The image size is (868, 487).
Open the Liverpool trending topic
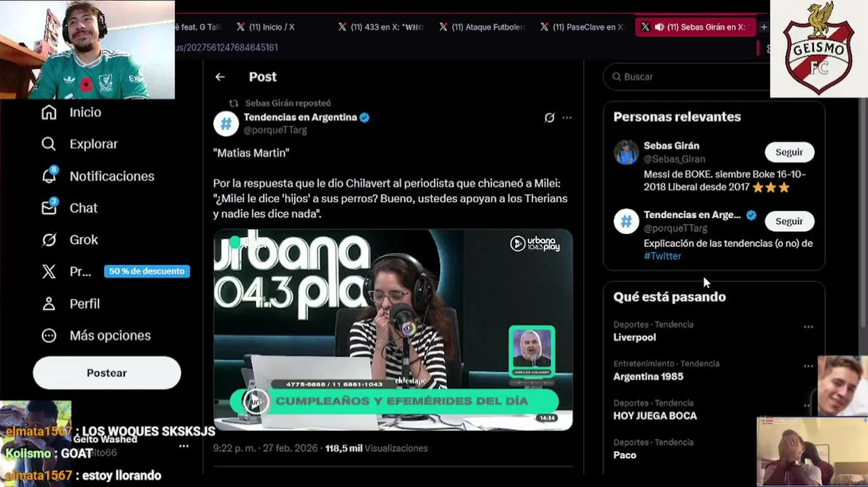(634, 338)
